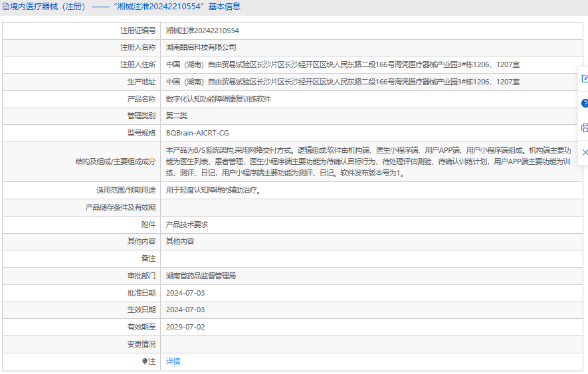Viewport: 588px width, 374px height.
Task: Click the edit (pencil) icon in side toolbar
Action: tap(585, 79)
